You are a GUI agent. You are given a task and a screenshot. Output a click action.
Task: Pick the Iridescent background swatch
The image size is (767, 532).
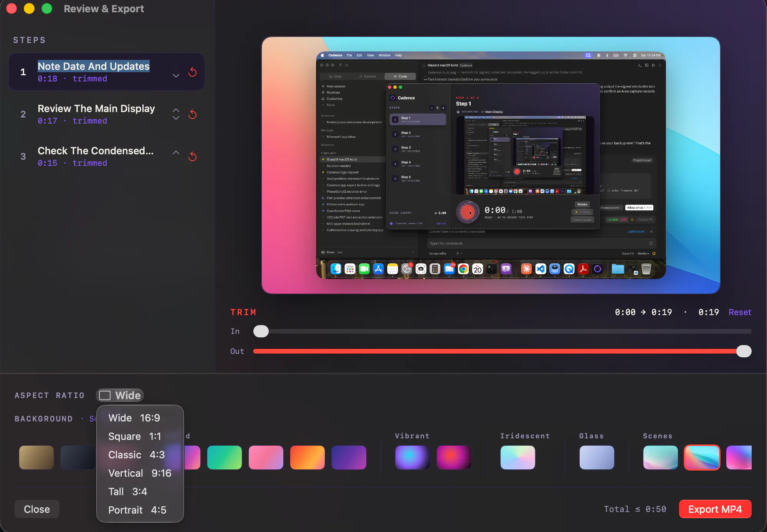518,458
